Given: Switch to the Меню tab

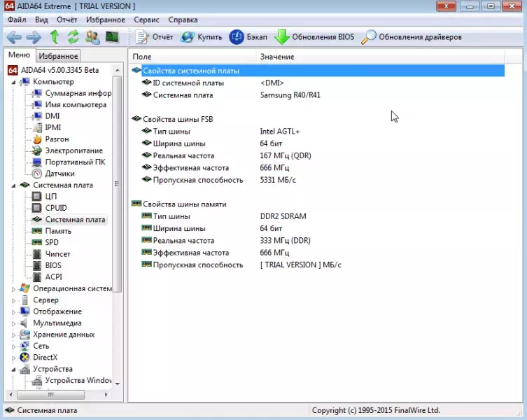Looking at the screenshot, I should pos(19,55).
